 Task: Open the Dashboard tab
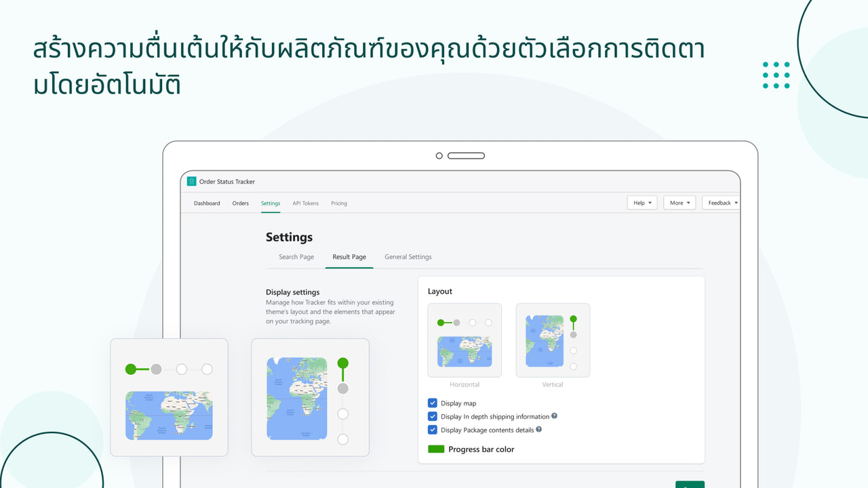pos(207,203)
